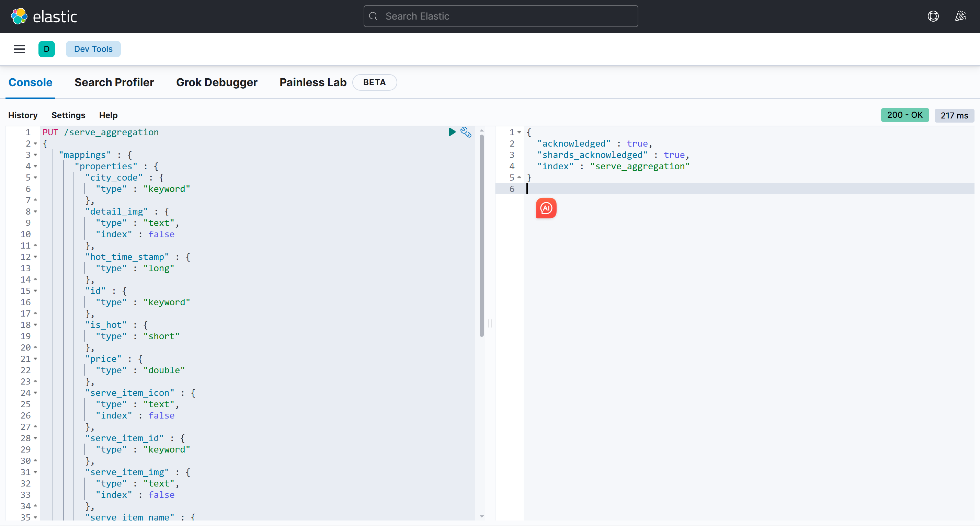The height and width of the screenshot is (526, 980).
Task: Open the History panel
Action: coord(23,115)
